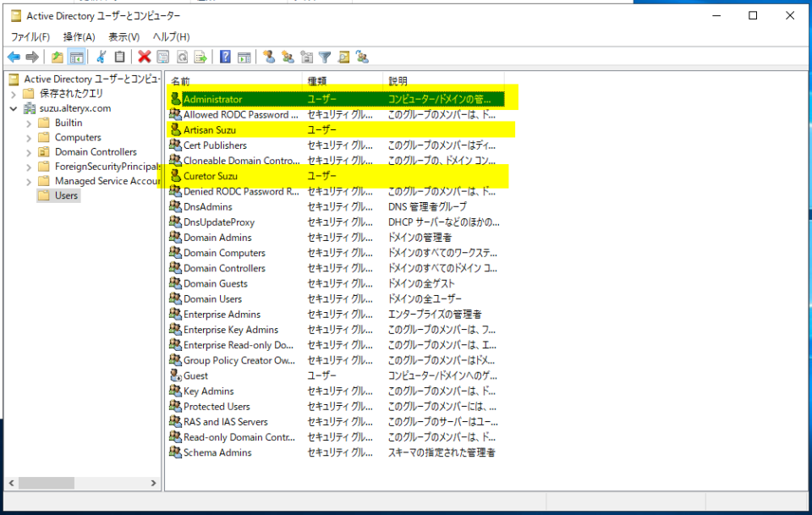Expand the Domain Controllers tree node
The image size is (812, 515).
tap(28, 151)
